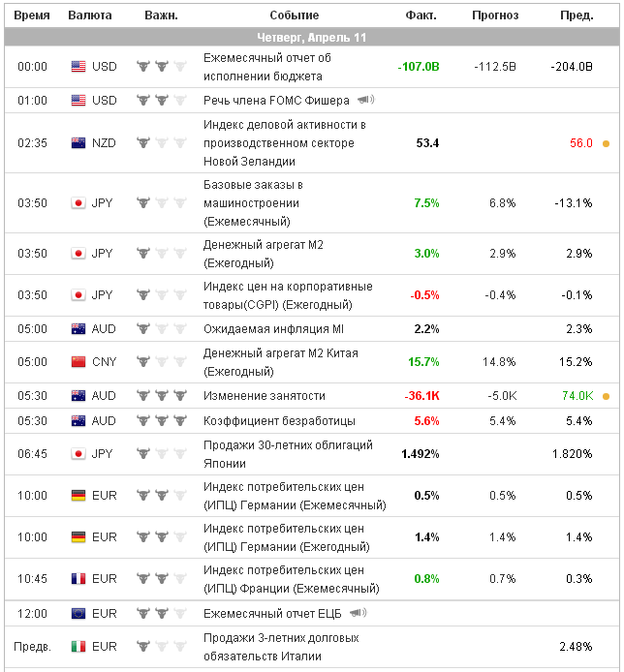Click the Italy flag icon in the last row
Image resolution: width=624 pixels, height=672 pixels.
point(78,646)
